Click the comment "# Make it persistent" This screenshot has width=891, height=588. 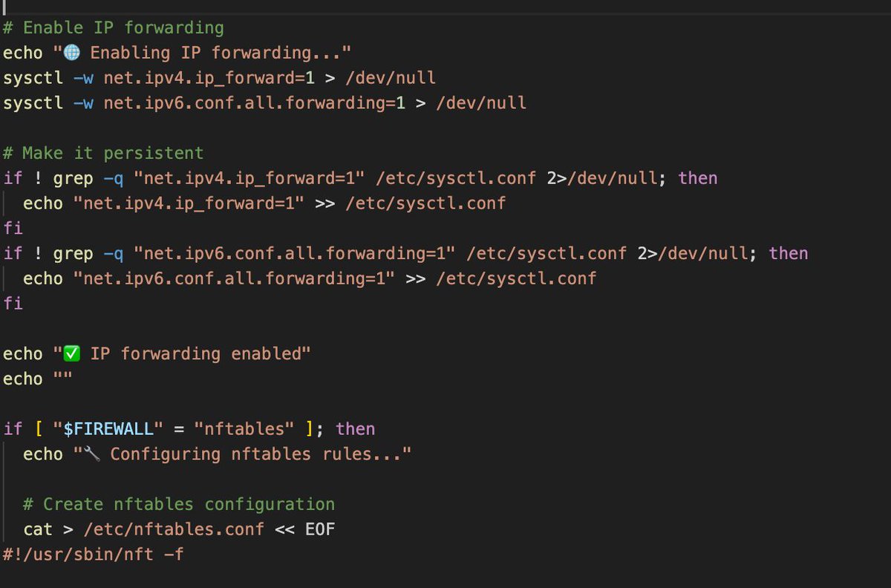coord(103,153)
